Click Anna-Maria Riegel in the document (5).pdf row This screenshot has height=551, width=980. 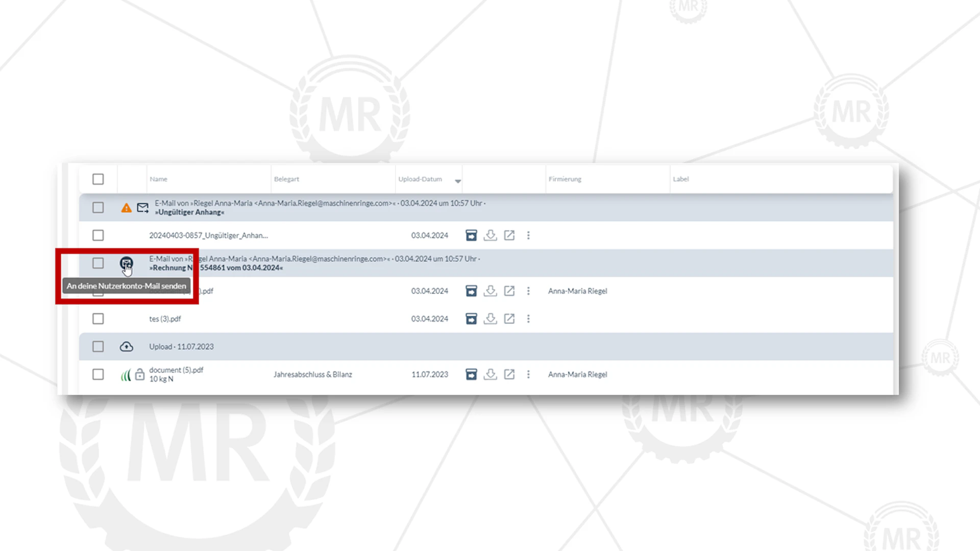(578, 374)
